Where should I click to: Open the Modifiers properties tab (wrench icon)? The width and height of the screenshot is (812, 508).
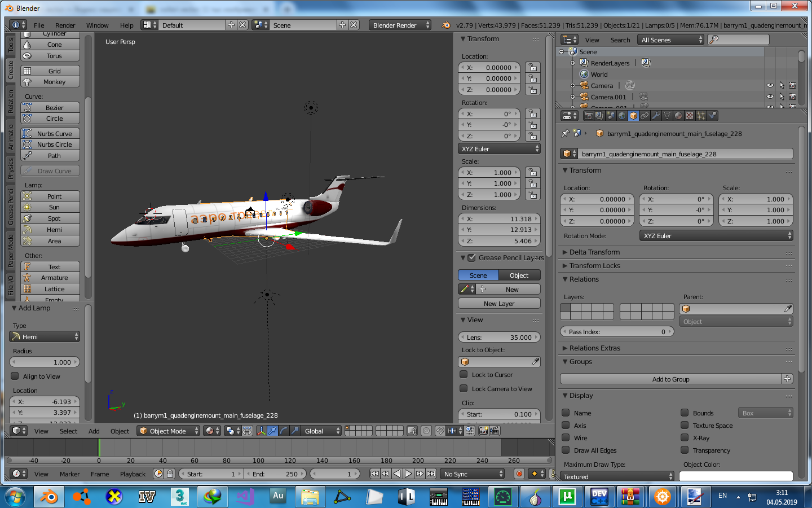pyautogui.click(x=656, y=116)
